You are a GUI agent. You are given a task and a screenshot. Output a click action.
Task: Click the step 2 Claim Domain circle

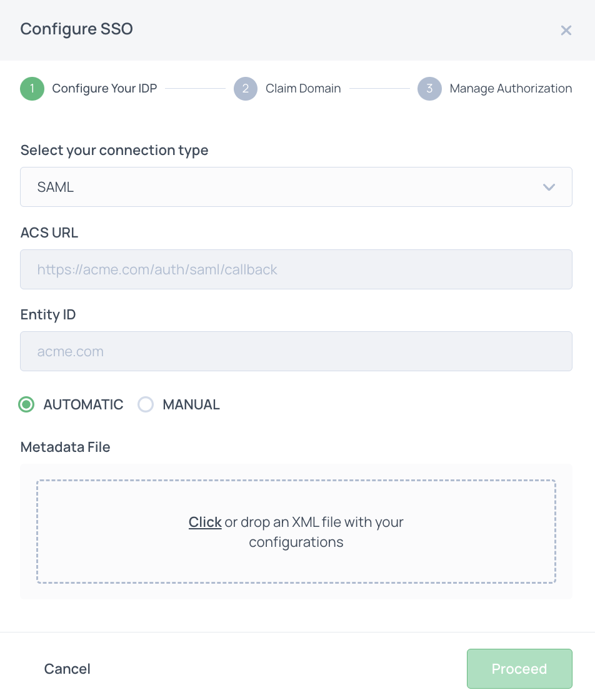click(x=246, y=89)
